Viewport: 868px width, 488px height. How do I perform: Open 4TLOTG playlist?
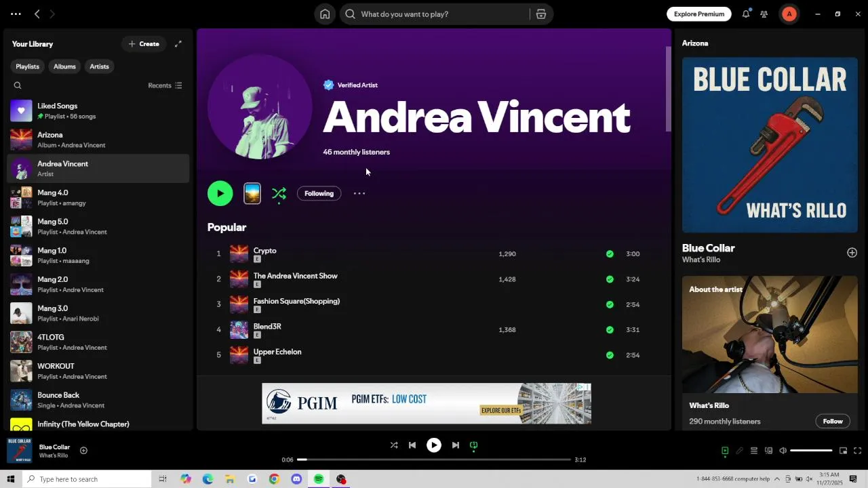point(98,342)
